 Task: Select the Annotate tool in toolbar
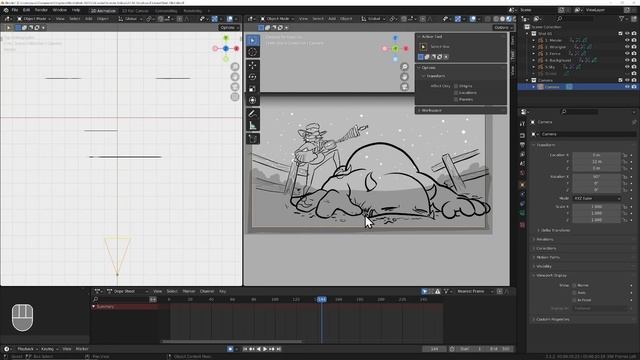(253, 114)
